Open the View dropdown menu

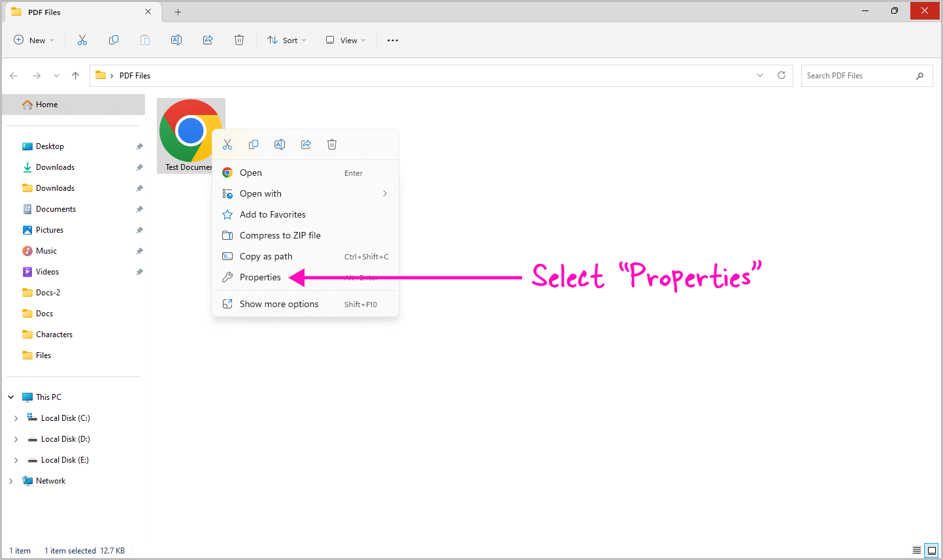(x=346, y=40)
